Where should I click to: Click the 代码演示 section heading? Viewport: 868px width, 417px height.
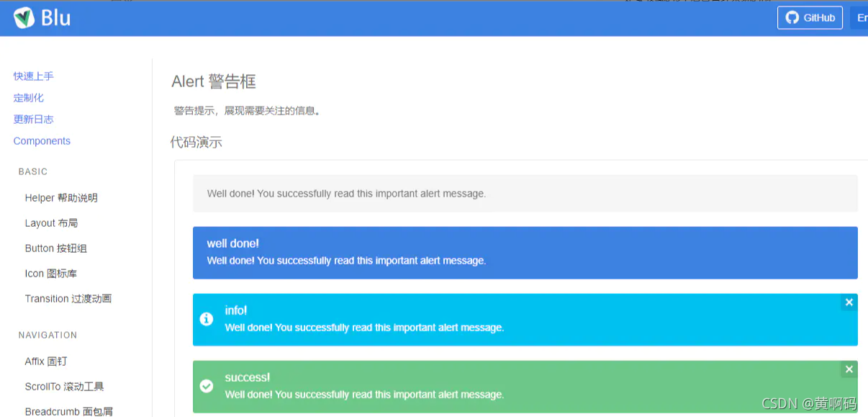(x=196, y=143)
